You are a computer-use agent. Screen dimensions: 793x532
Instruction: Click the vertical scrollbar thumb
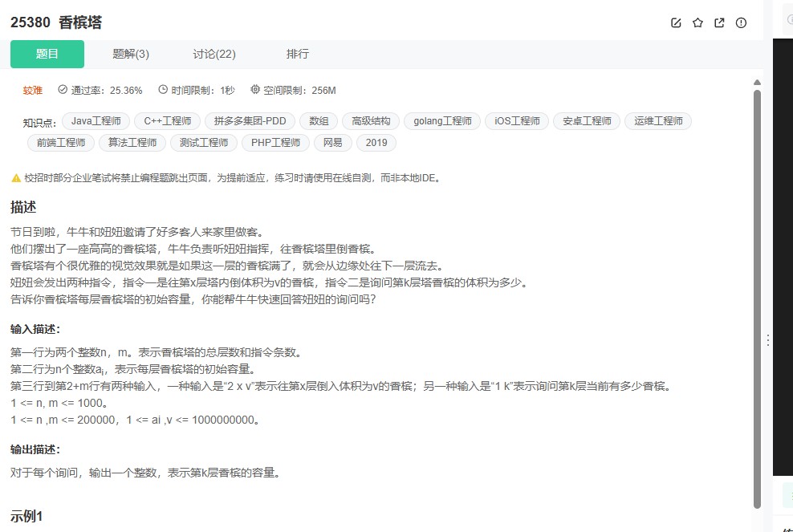click(757, 298)
